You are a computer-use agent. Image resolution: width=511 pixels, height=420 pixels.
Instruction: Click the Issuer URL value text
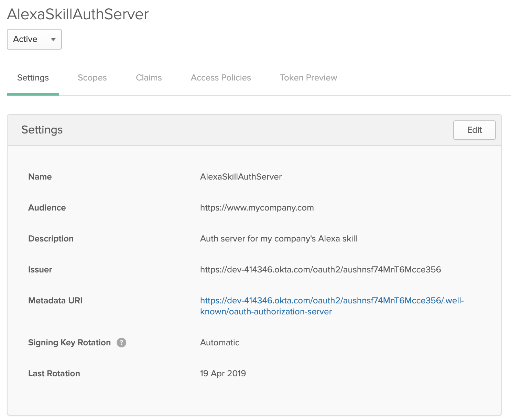(x=320, y=270)
